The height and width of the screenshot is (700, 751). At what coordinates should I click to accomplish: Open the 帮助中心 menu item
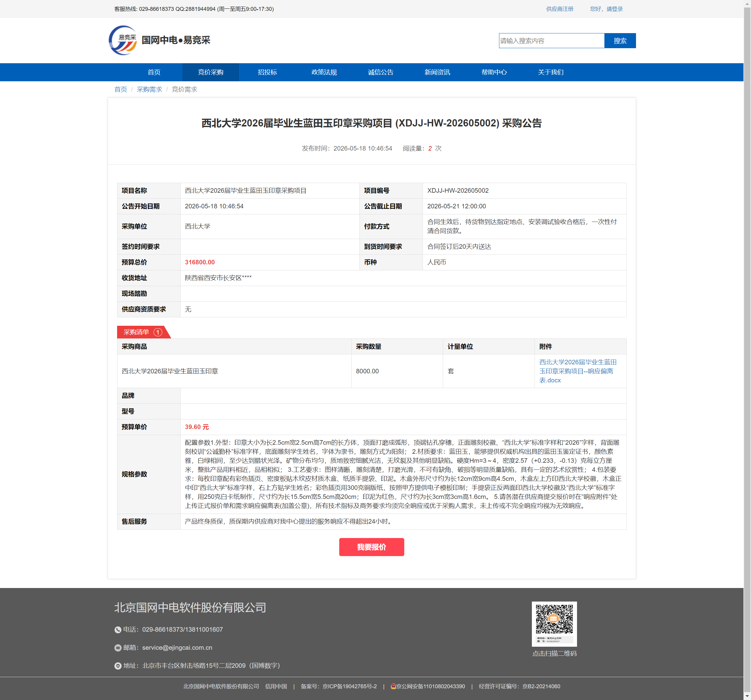pyautogui.click(x=494, y=72)
